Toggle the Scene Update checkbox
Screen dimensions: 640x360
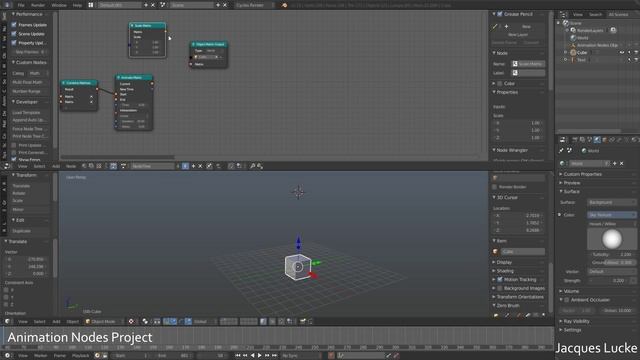pos(14,34)
